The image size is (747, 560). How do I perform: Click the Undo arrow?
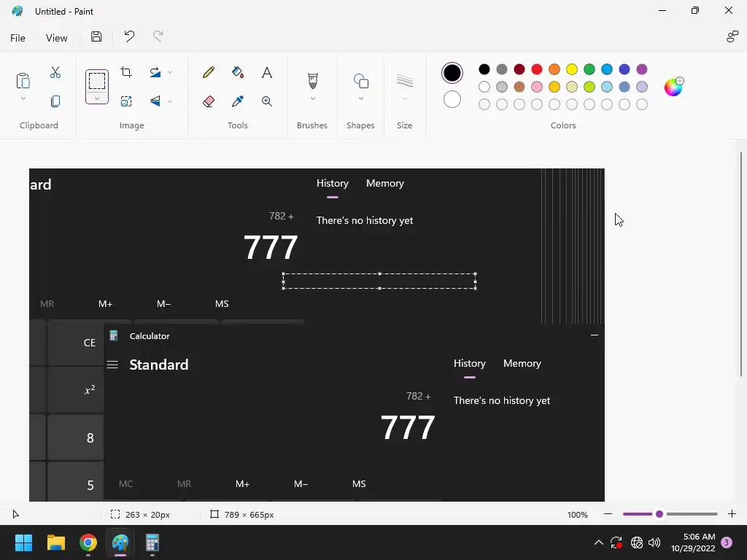pos(129,36)
